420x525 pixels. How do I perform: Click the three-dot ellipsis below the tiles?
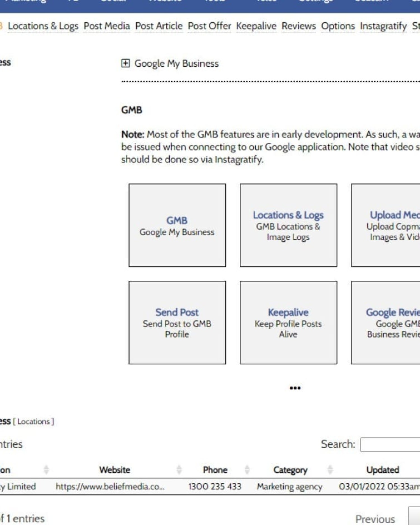(x=295, y=388)
